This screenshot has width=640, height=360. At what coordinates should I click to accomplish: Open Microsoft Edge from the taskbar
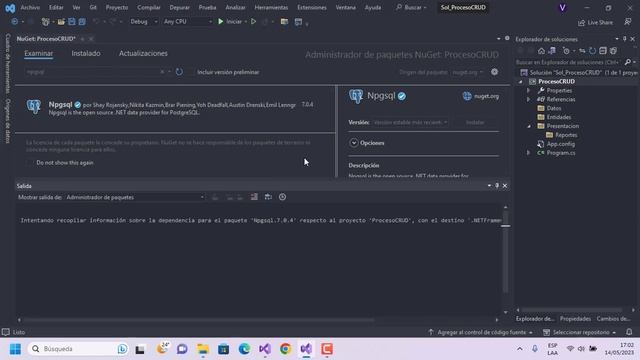(244, 349)
